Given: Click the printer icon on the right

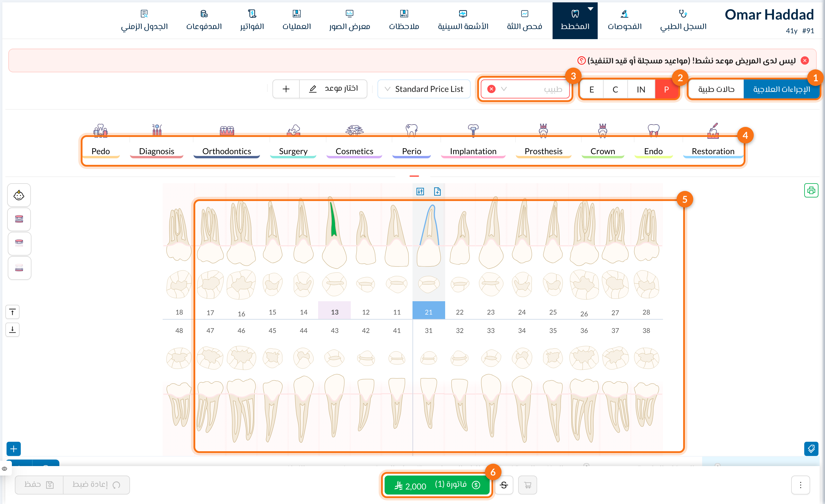Looking at the screenshot, I should point(811,191).
